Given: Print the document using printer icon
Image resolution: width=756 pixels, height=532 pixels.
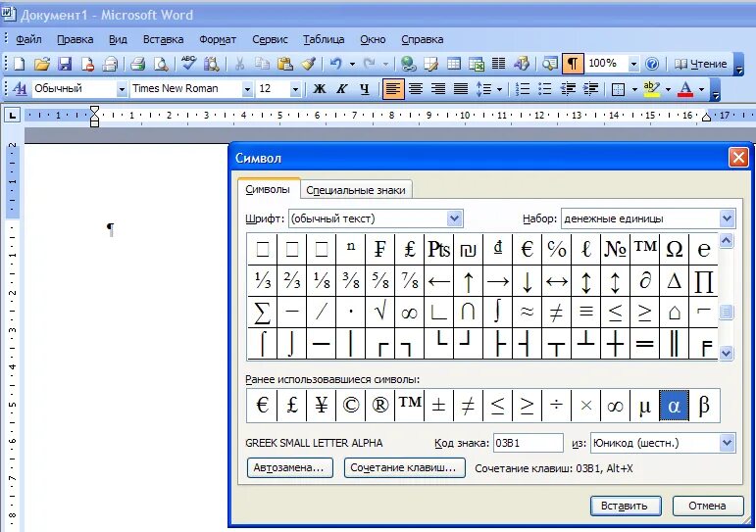Looking at the screenshot, I should (x=138, y=64).
